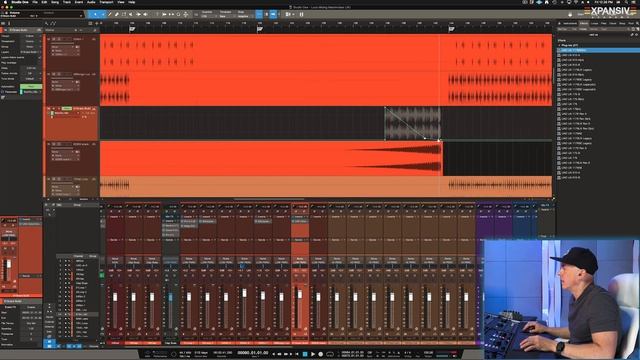This screenshot has width=640, height=360.
Task: Select the riser event with crescendo waveform
Action: (271, 159)
